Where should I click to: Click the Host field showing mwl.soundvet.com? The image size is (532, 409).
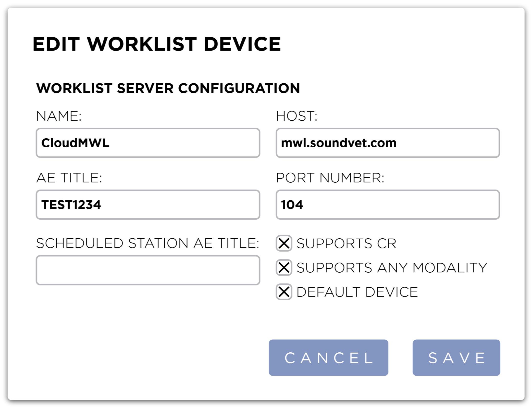[387, 143]
